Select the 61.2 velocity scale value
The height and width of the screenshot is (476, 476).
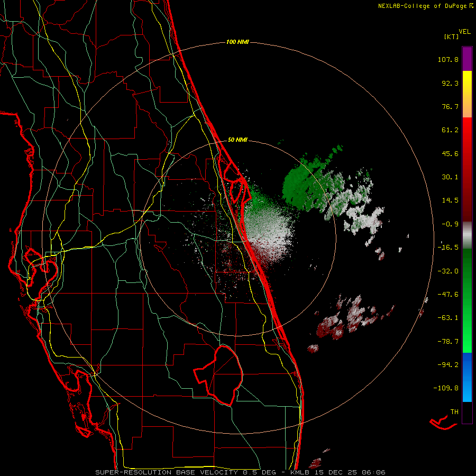(x=450, y=130)
